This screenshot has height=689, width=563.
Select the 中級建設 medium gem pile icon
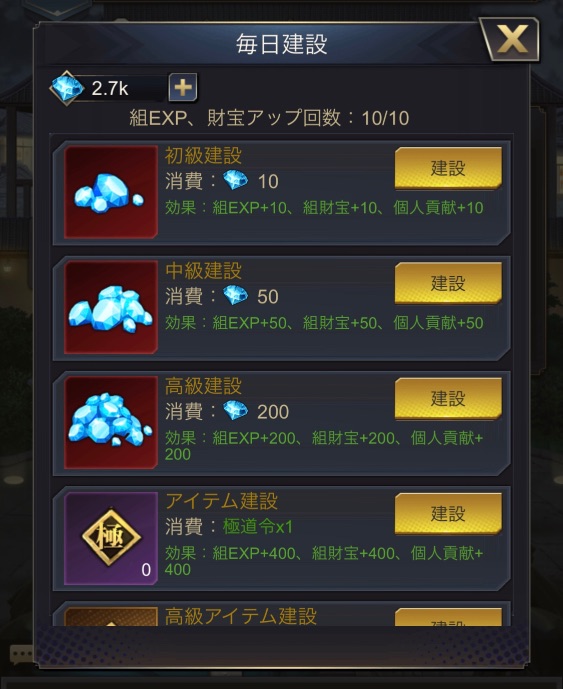point(111,307)
